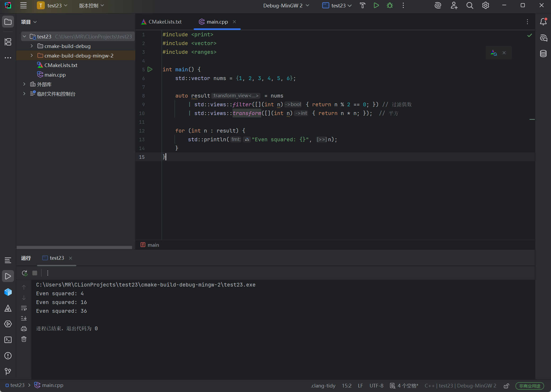The height and width of the screenshot is (392, 551).
Task: Close the test23 run tab
Action: tap(71, 258)
